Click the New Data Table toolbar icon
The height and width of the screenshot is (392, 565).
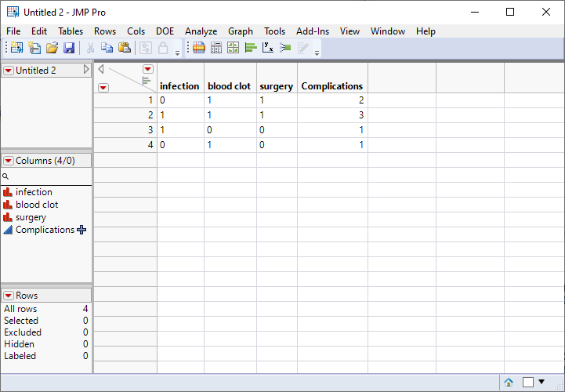16,48
